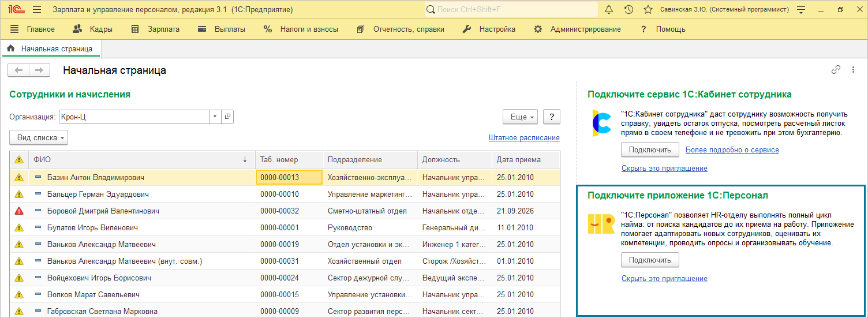Image resolution: width=868 pixels, height=318 pixels.
Task: Click Дата приема column header
Action: [x=525, y=160]
